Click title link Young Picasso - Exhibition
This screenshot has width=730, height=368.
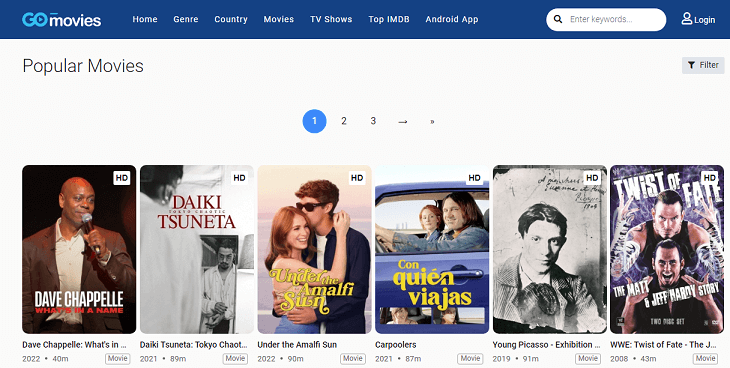point(547,345)
